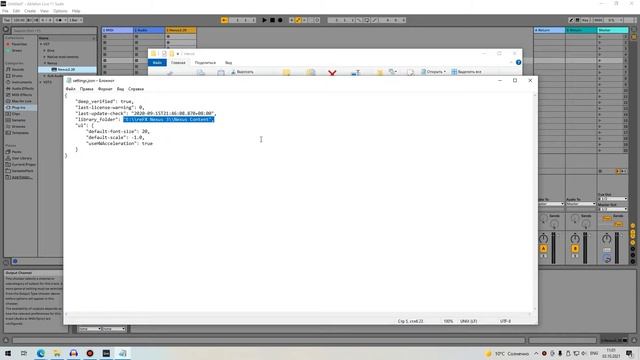The height and width of the screenshot is (360, 640).
Task: Toggle return track B activator button
Action: [575, 249]
